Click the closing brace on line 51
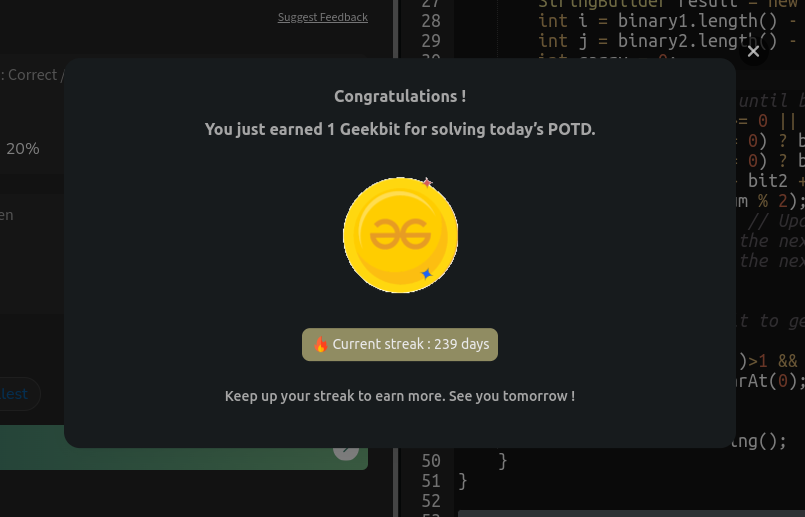 click(x=463, y=482)
